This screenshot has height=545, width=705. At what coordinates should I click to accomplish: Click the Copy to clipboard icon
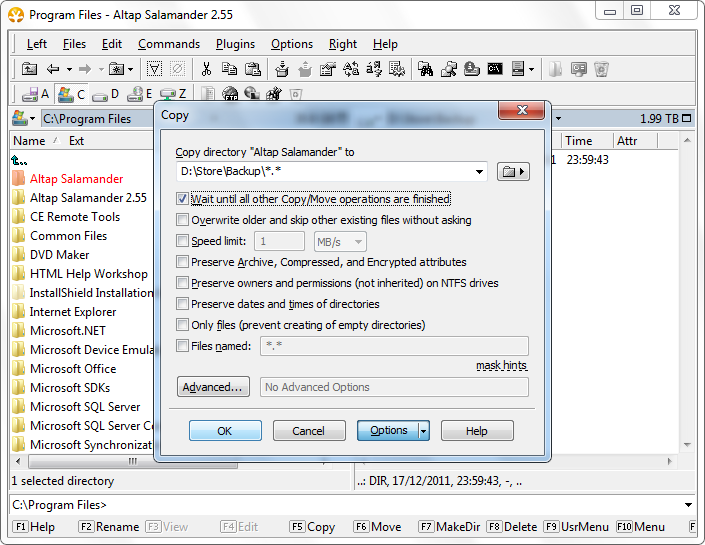click(x=229, y=69)
